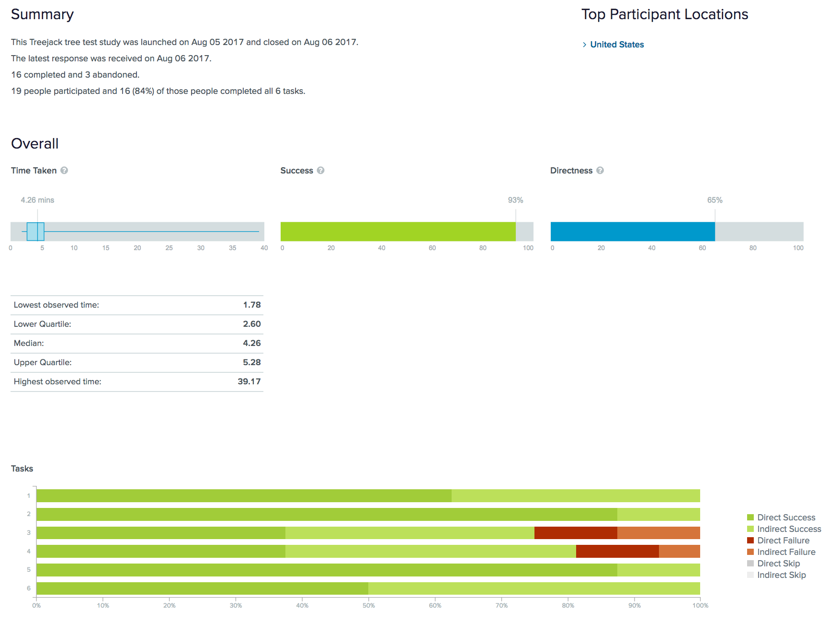Expand the United States location chevron

584,45
